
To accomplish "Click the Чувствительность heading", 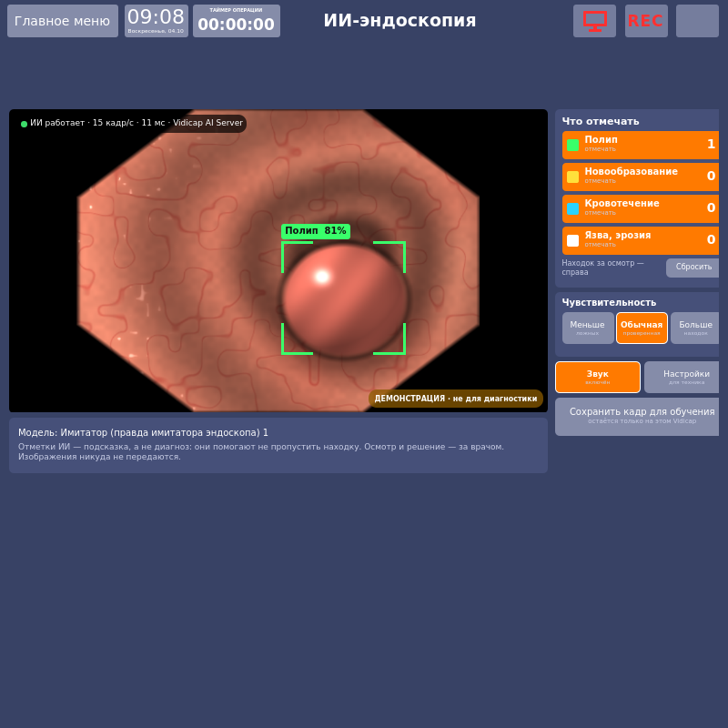I will click(x=609, y=302).
